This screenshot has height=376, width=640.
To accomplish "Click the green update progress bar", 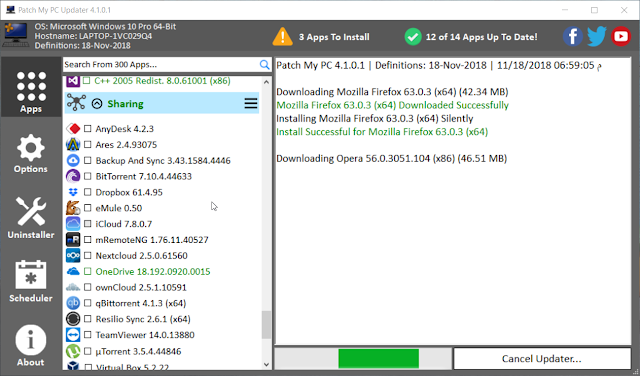I will [x=378, y=358].
